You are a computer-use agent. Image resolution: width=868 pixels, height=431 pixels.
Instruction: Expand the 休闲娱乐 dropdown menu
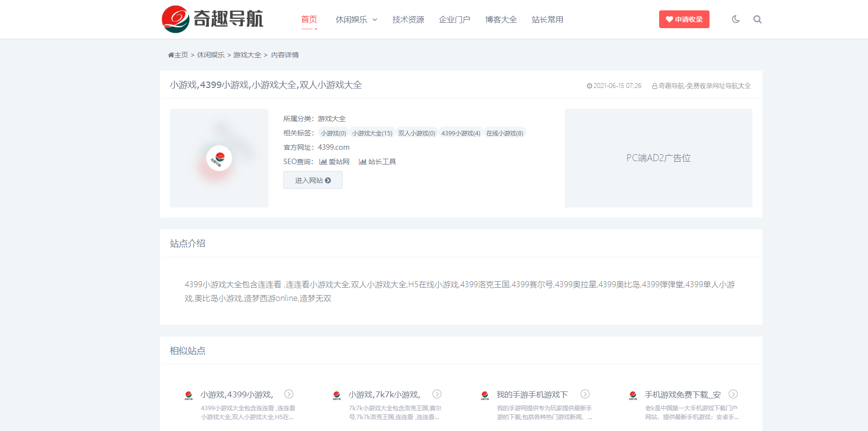pos(356,19)
